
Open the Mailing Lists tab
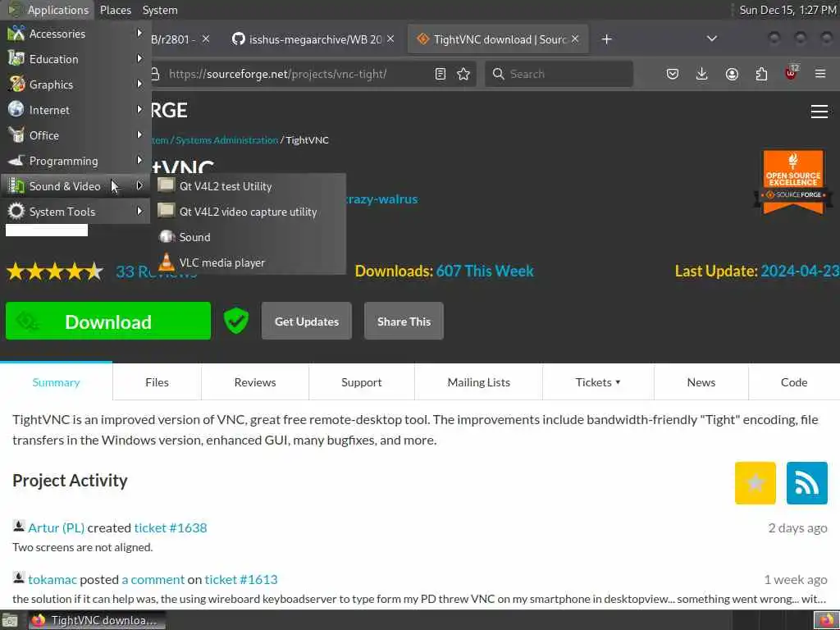(x=478, y=382)
